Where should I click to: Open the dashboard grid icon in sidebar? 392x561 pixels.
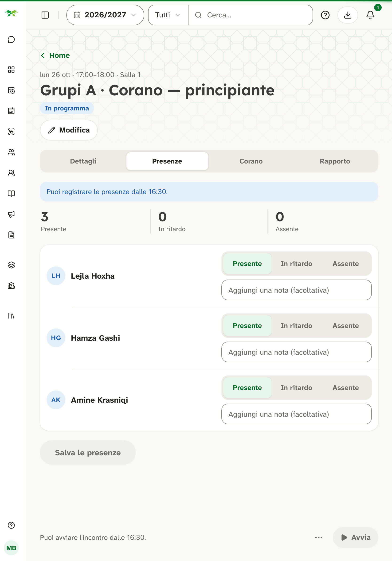(11, 70)
